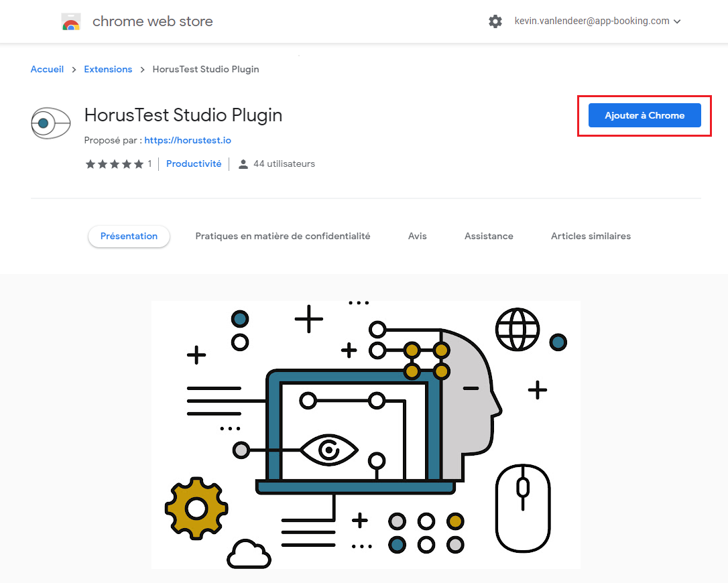Visit the https://horustest.io developer link
The height and width of the screenshot is (583, 728).
point(188,140)
